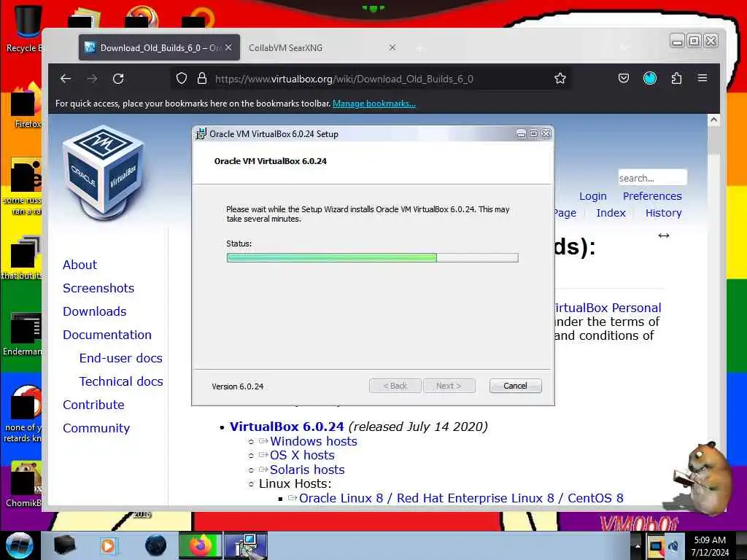Open the Login link
Screen dimensions: 747x560
point(592,196)
